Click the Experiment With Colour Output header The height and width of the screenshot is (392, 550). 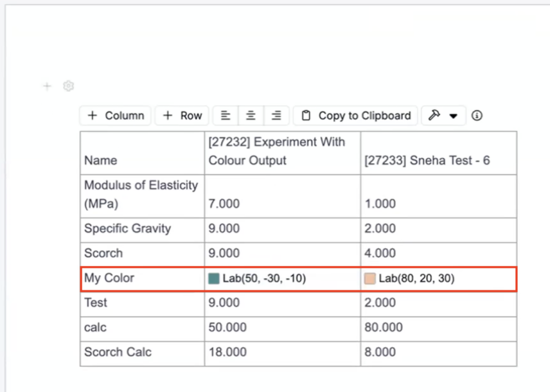tap(277, 151)
